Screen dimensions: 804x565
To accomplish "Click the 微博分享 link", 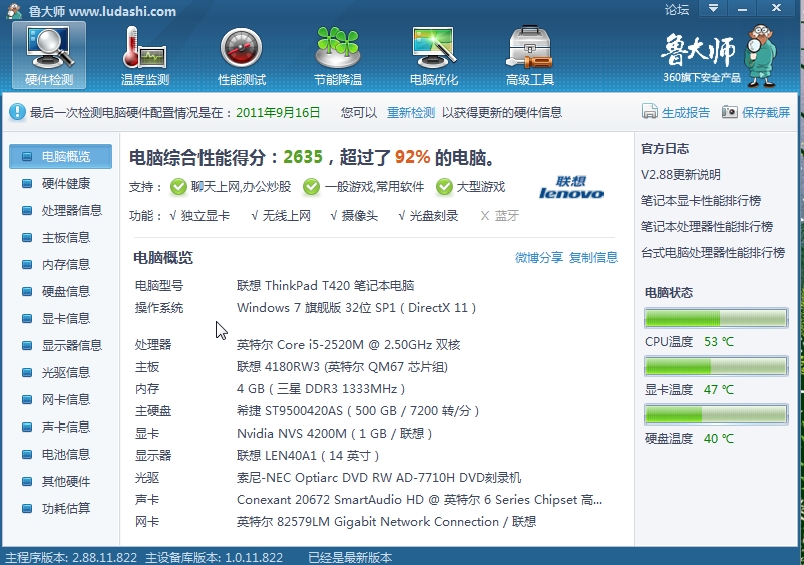I will pos(539,257).
